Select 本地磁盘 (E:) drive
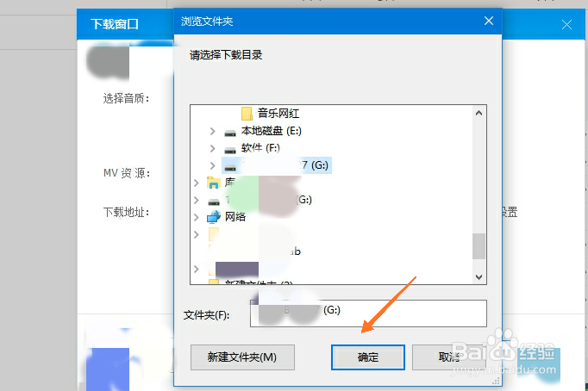Image resolution: width=588 pixels, height=391 pixels. click(271, 131)
